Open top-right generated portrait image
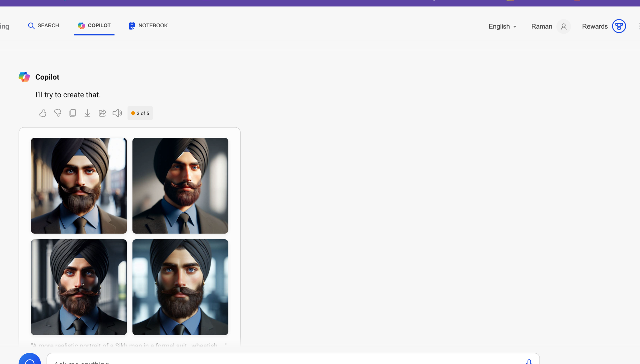The width and height of the screenshot is (640, 364). click(180, 185)
